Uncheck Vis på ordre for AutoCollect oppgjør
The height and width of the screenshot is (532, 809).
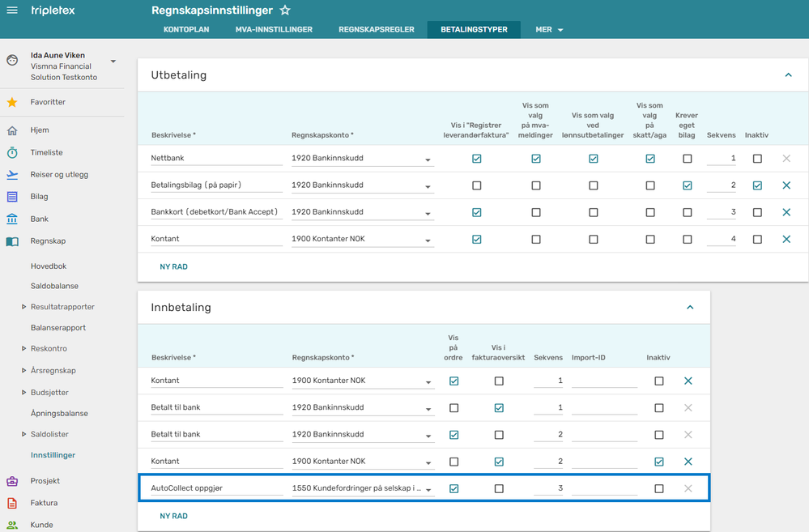click(454, 488)
